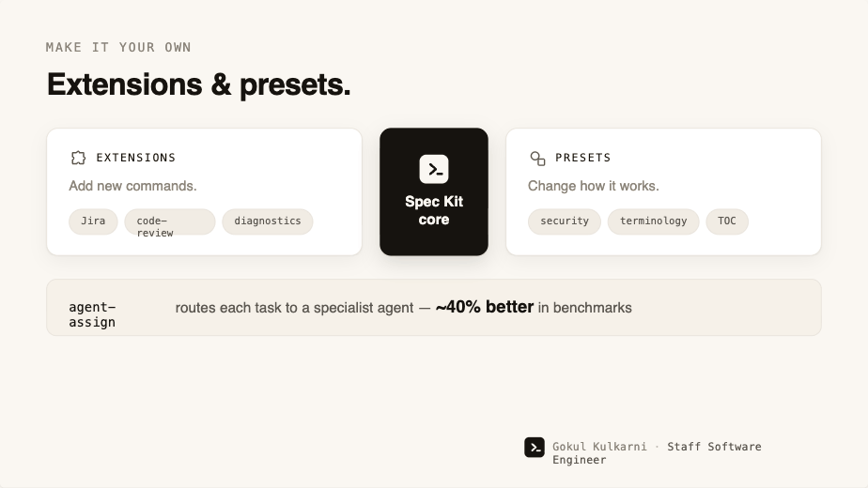Click the Gokul Kulkarni author name
Image resolution: width=868 pixels, height=488 pixels.
(599, 447)
